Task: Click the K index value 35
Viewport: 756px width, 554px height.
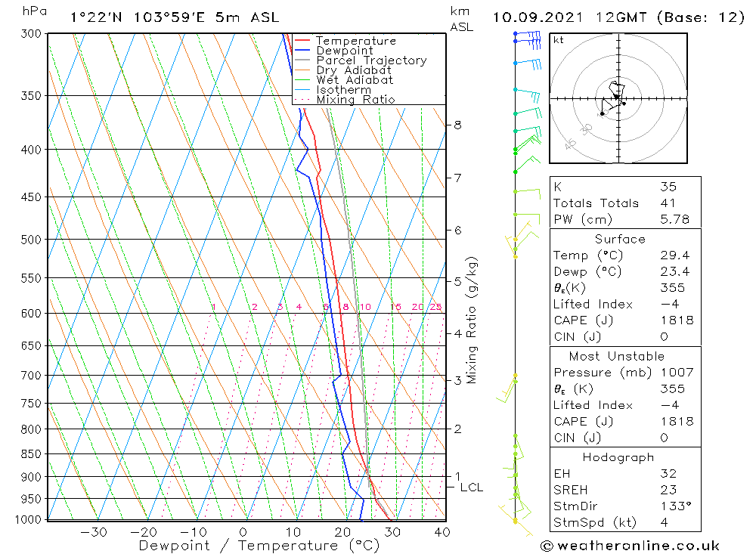Action: pyautogui.click(x=668, y=187)
